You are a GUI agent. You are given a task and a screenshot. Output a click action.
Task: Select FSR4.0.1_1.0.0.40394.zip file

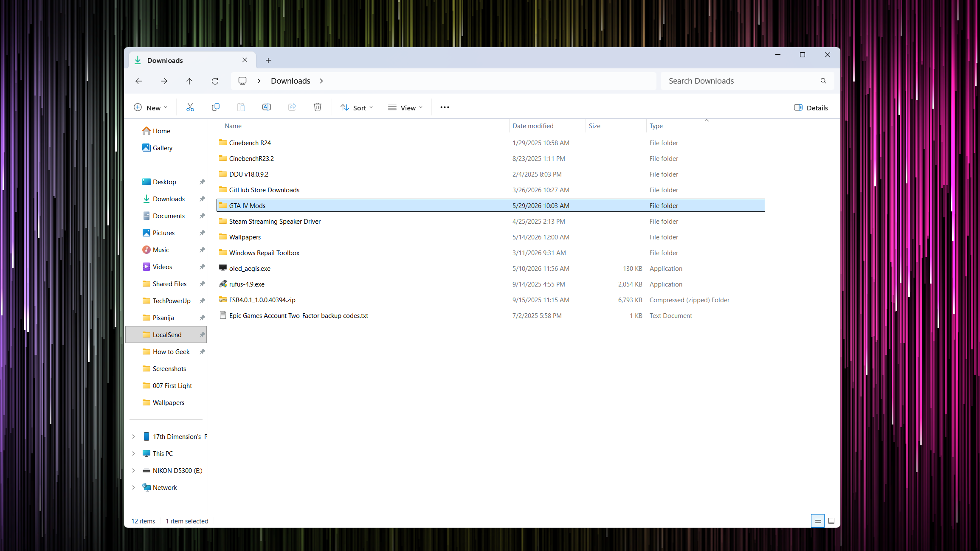coord(490,300)
